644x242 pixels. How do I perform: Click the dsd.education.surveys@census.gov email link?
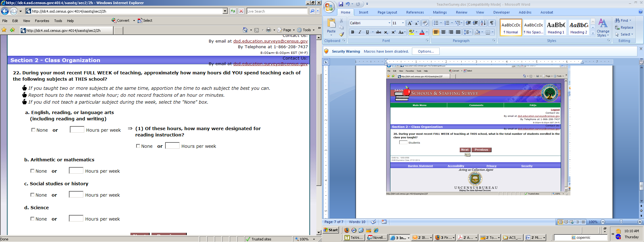270,41
